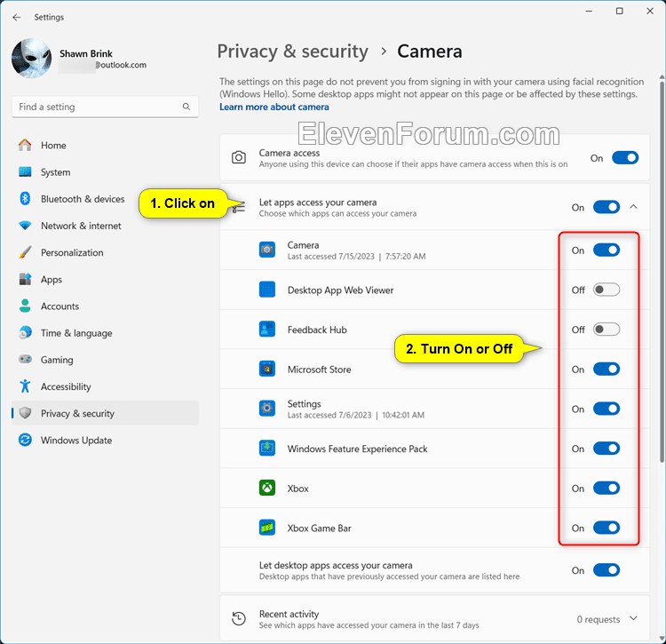Click the Find a setting search box

[105, 107]
